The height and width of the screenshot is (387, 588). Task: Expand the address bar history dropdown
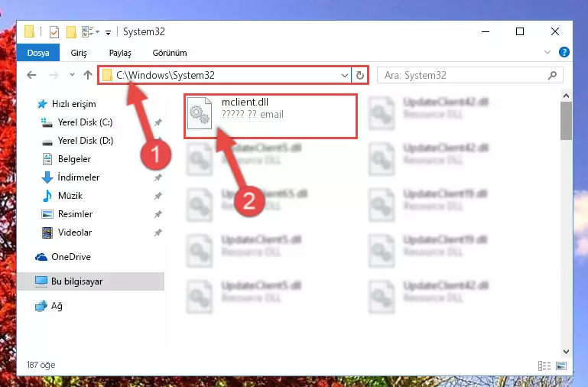pyautogui.click(x=345, y=76)
